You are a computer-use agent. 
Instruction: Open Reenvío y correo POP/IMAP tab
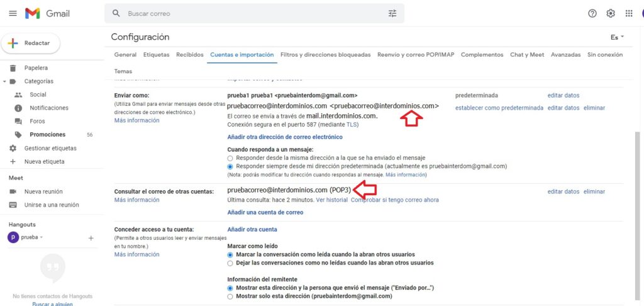(x=416, y=55)
